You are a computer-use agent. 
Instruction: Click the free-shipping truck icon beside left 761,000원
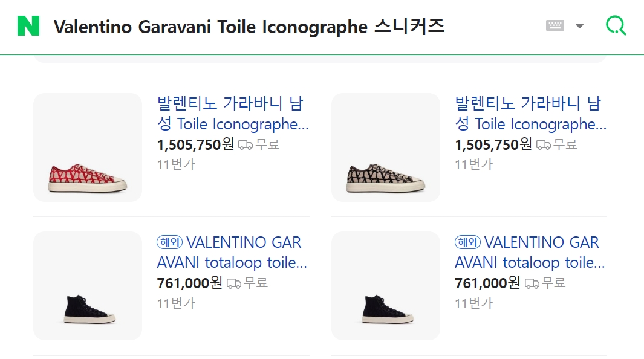(x=234, y=283)
